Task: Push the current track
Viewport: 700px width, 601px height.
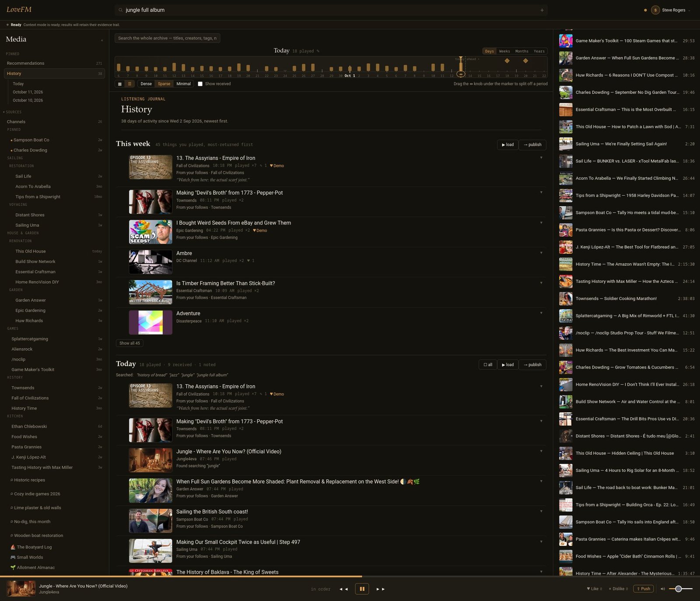Action: [x=643, y=589]
